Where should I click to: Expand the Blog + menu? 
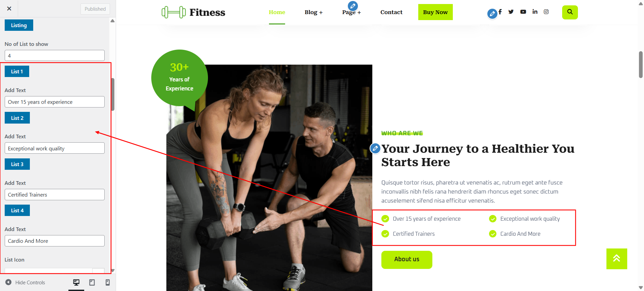[x=313, y=12]
